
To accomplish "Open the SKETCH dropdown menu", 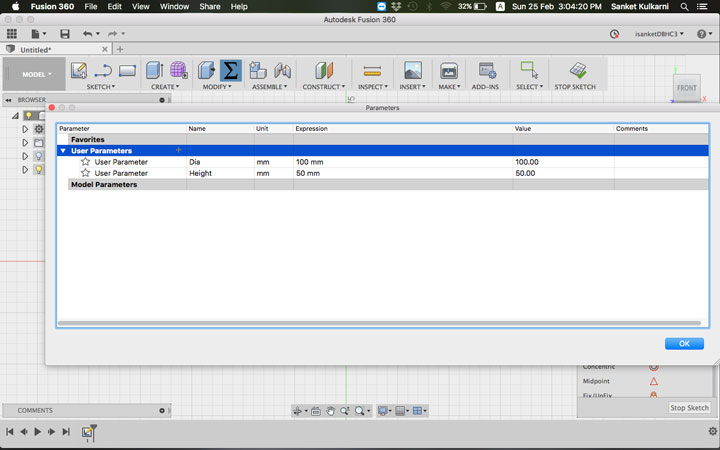I will pos(101,86).
